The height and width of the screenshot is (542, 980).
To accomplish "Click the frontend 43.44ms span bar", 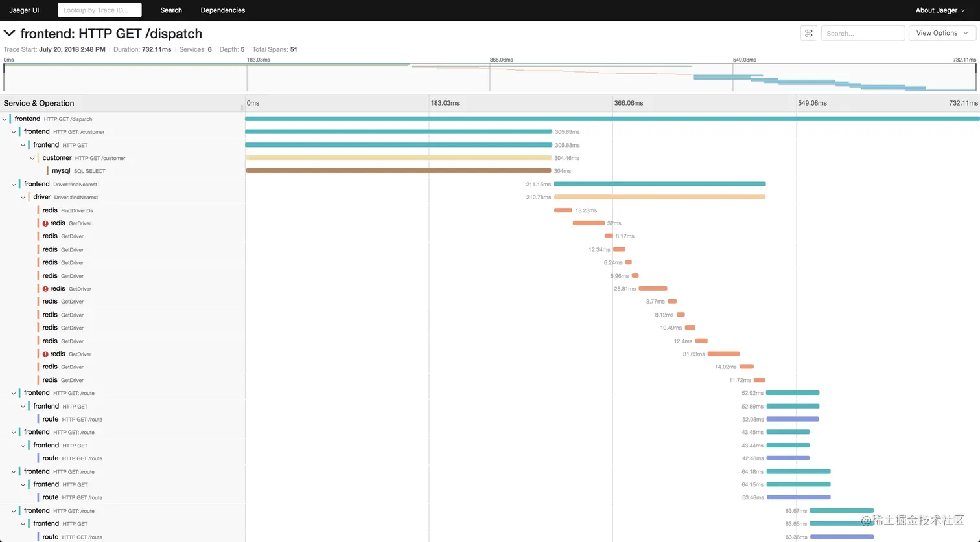I will [788, 445].
